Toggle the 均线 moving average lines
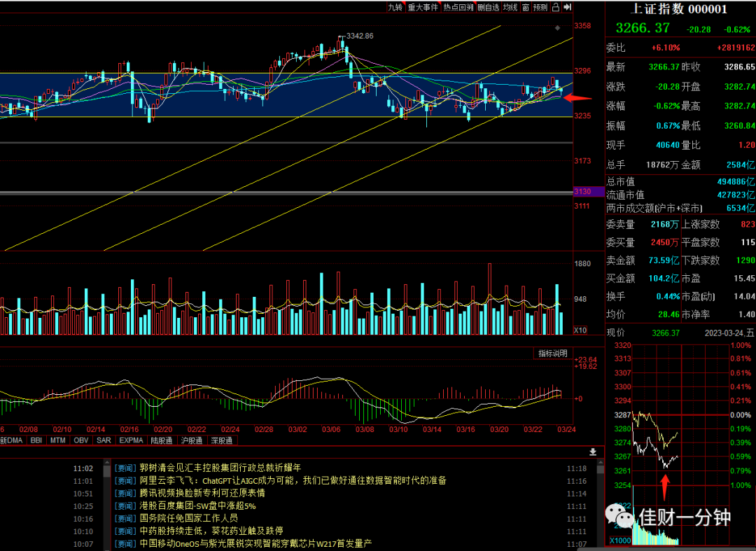 tap(510, 7)
